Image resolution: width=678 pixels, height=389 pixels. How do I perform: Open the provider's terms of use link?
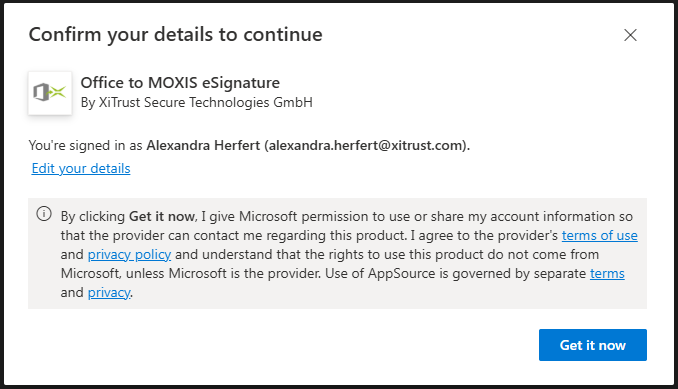(x=599, y=235)
